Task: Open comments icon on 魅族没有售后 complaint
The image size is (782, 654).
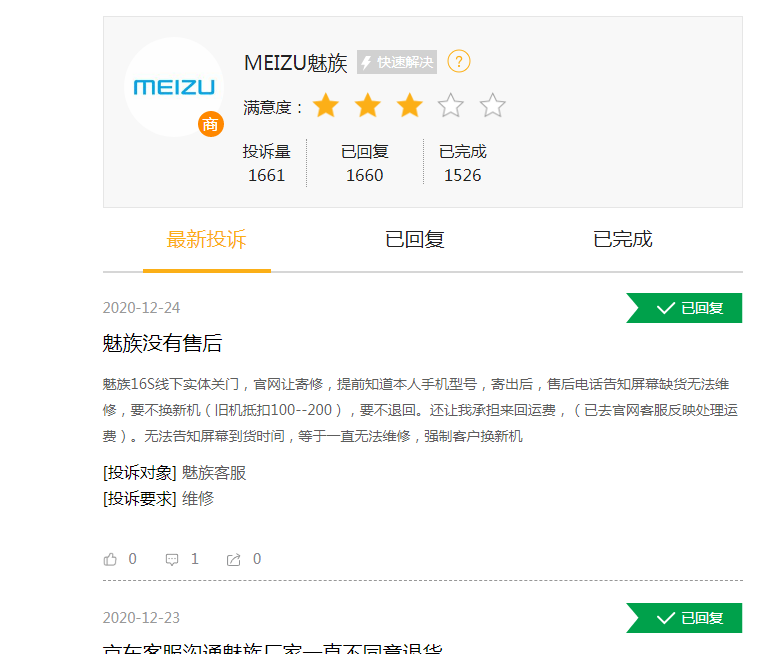Action: [172, 559]
